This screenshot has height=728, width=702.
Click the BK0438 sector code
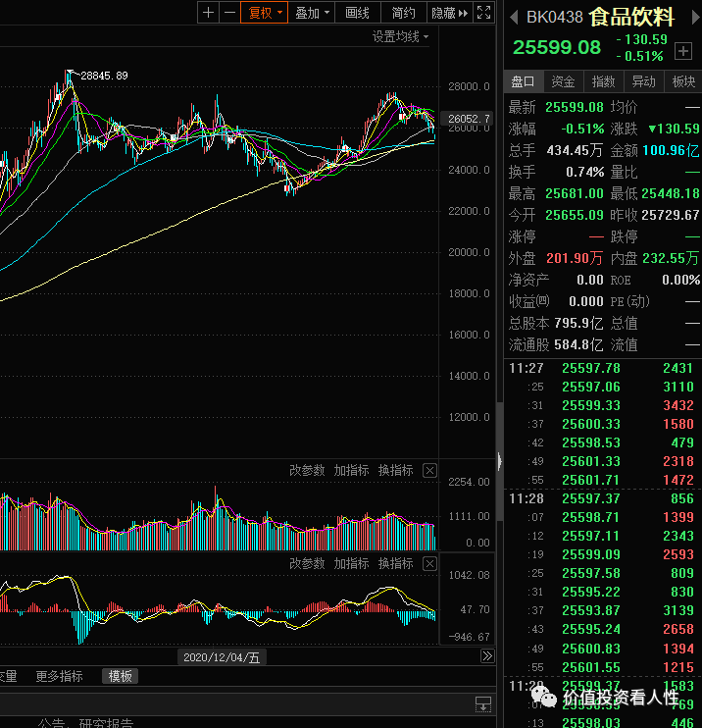pos(555,18)
